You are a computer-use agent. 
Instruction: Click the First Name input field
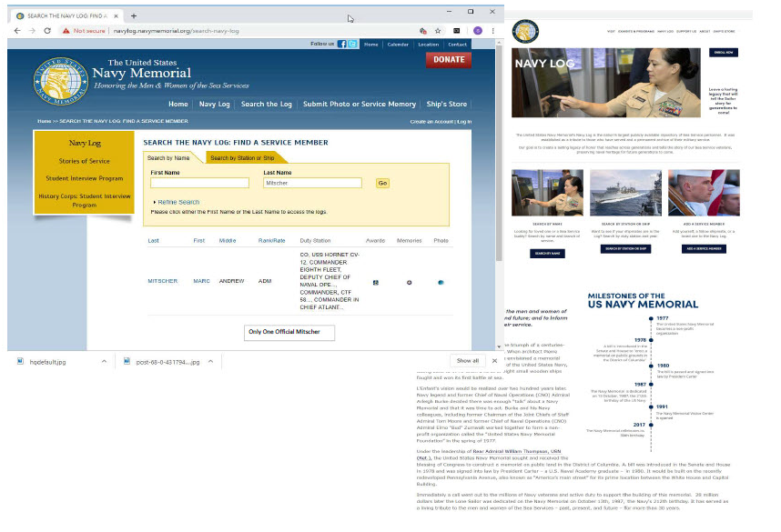[x=199, y=183]
